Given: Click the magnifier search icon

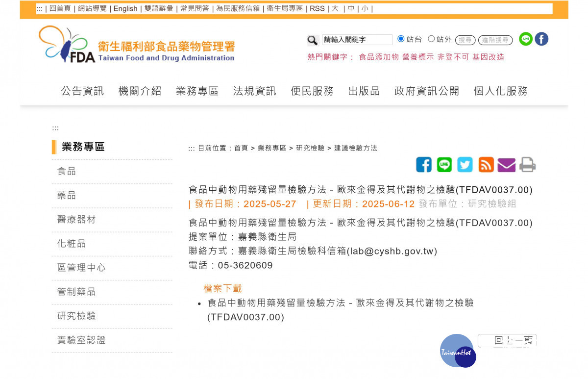Looking at the screenshot, I should (x=313, y=40).
